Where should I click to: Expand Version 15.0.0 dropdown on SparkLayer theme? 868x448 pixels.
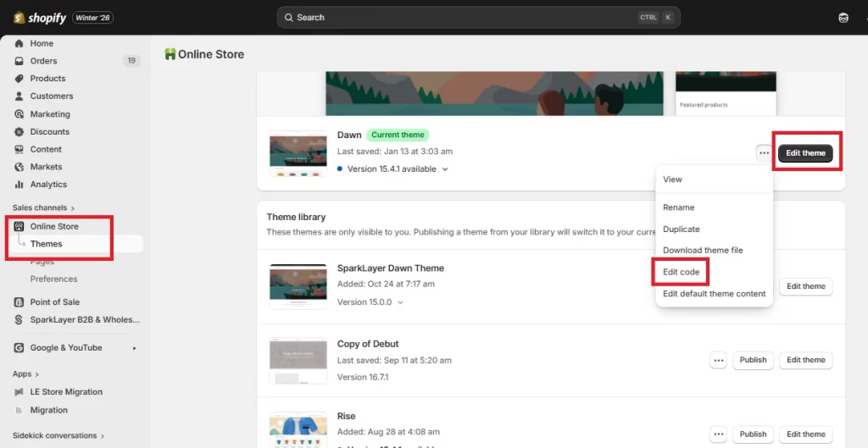[400, 302]
